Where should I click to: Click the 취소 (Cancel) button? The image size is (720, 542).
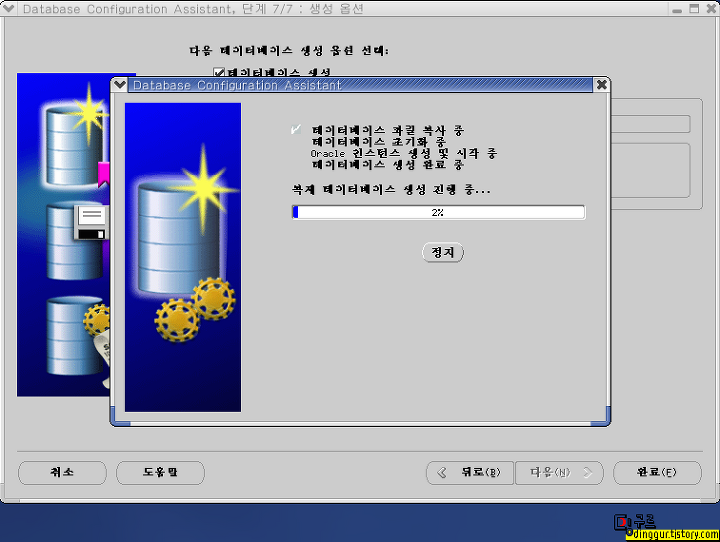click(x=62, y=472)
